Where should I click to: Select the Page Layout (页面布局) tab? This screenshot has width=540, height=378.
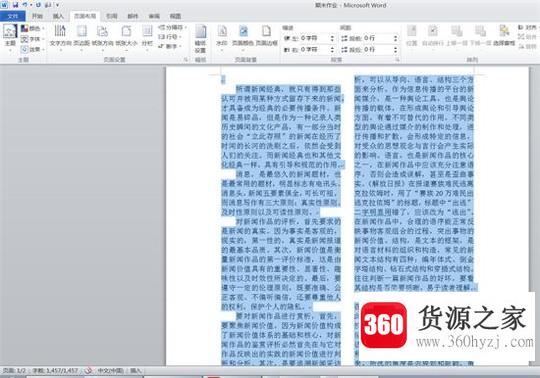[85, 16]
